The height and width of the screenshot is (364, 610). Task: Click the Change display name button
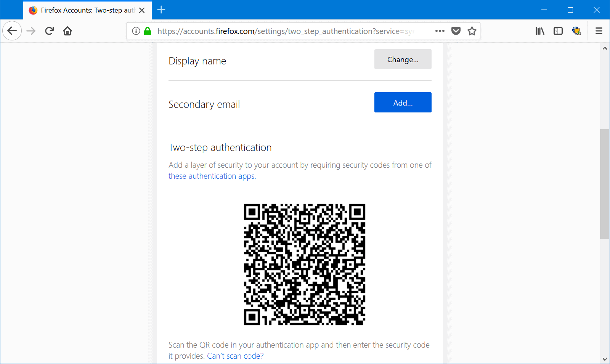403,59
